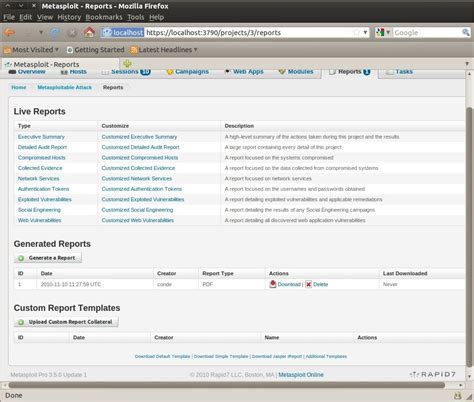This screenshot has height=402, width=474.
Task: Open Customized Network Services link
Action: coord(137,178)
